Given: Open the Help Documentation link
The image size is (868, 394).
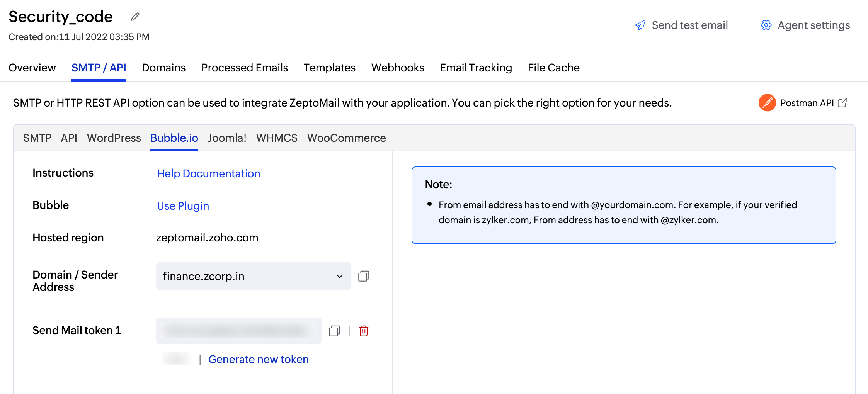Looking at the screenshot, I should tap(208, 173).
